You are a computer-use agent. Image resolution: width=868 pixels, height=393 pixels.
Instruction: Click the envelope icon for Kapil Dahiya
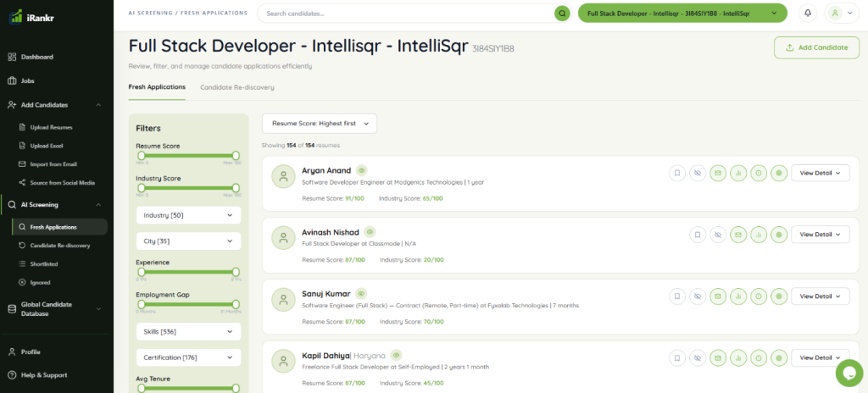tap(717, 358)
